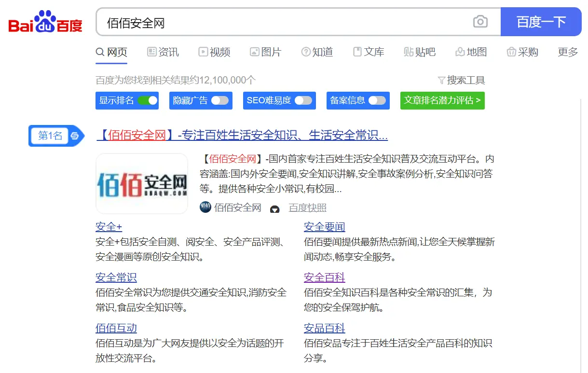
Task: Open the 采购 tab
Action: (x=522, y=52)
